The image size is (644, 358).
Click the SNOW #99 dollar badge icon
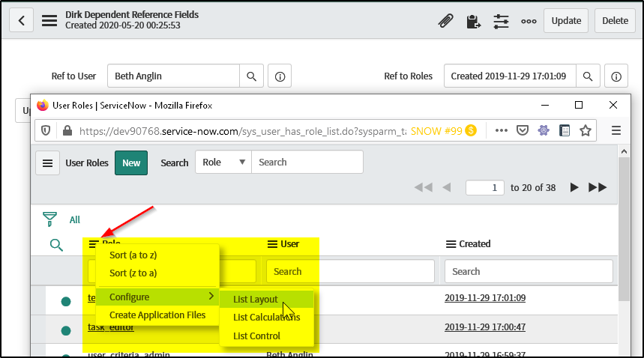click(x=471, y=131)
